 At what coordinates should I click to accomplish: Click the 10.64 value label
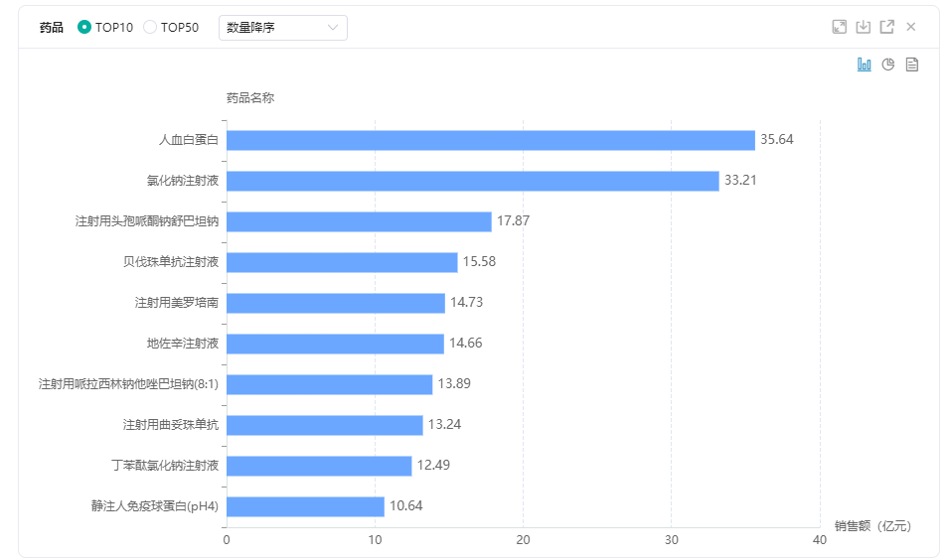pyautogui.click(x=405, y=505)
